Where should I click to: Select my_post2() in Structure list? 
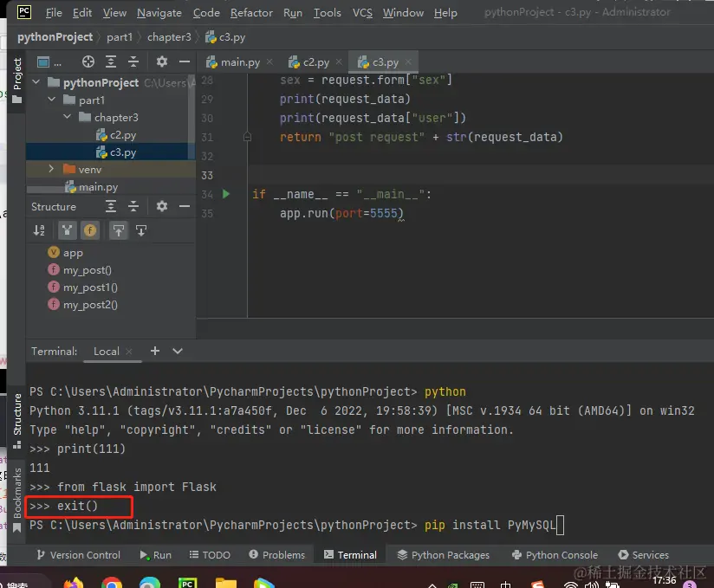click(x=82, y=305)
